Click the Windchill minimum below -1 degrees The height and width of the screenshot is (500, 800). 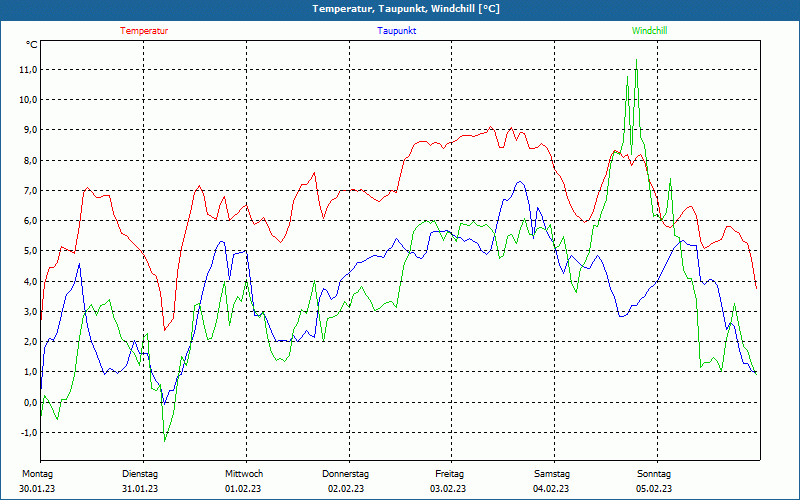164,440
